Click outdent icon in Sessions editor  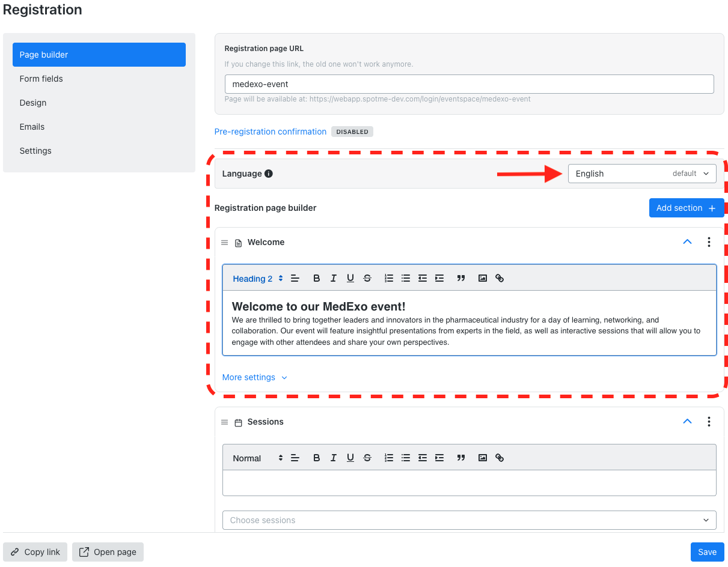pyautogui.click(x=423, y=458)
